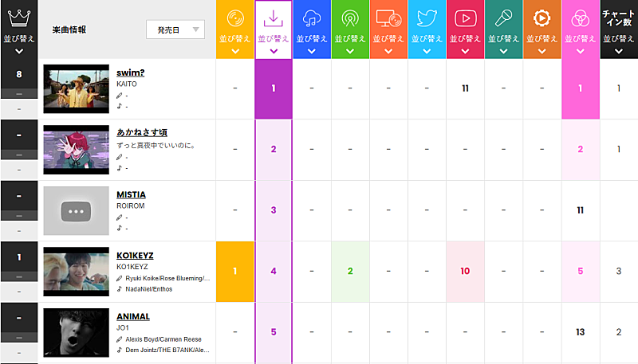Click artist name ROIROM
The width and height of the screenshot is (638, 364).
pyautogui.click(x=131, y=206)
